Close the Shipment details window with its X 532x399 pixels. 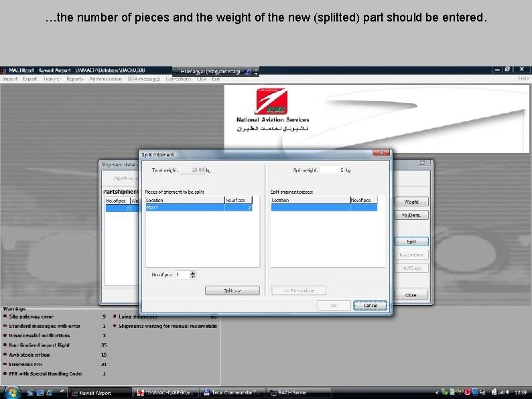pos(422,163)
